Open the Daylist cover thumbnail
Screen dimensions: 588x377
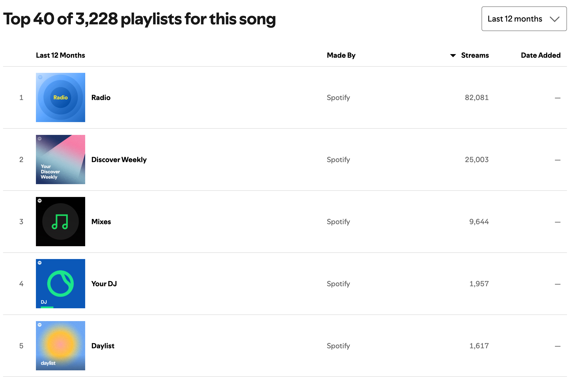[x=61, y=345]
